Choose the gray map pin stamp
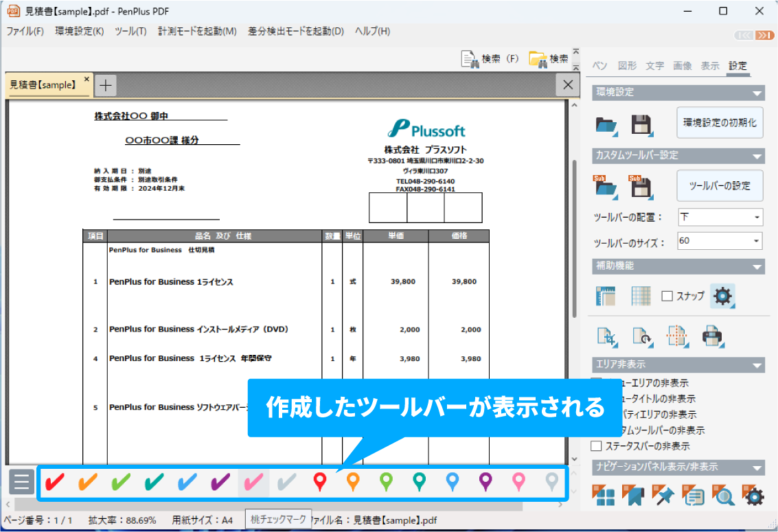 (x=552, y=481)
